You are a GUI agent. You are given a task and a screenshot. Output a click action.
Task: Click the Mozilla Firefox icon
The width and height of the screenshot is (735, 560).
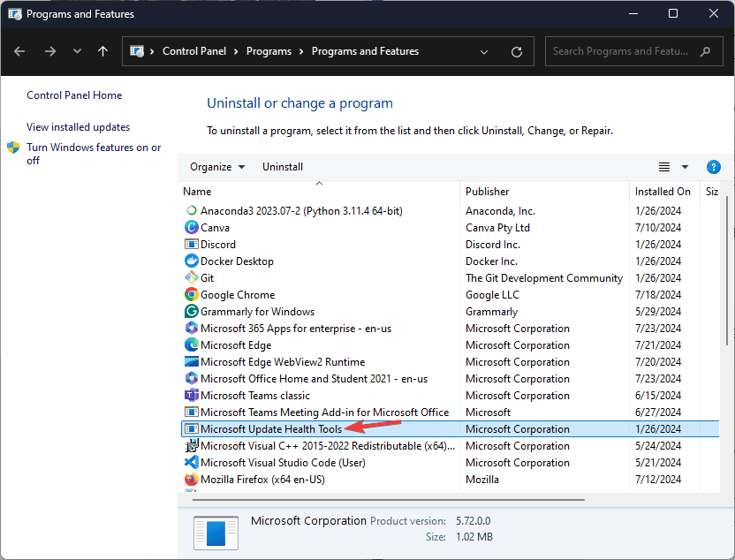[191, 480]
